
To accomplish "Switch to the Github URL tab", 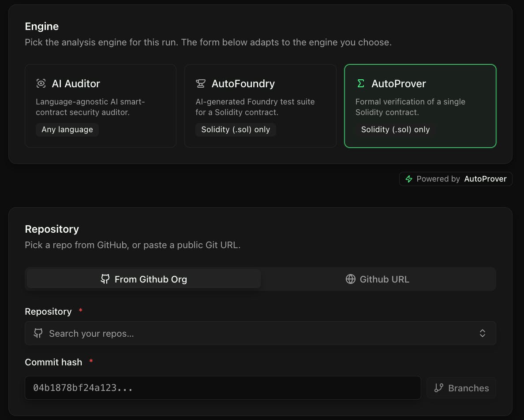I will point(378,279).
